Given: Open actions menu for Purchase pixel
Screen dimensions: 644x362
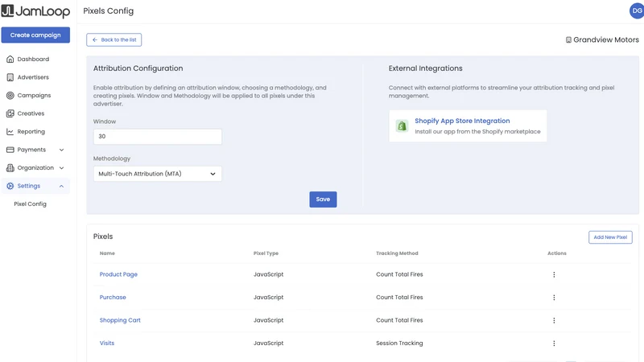Looking at the screenshot, I should [x=554, y=298].
